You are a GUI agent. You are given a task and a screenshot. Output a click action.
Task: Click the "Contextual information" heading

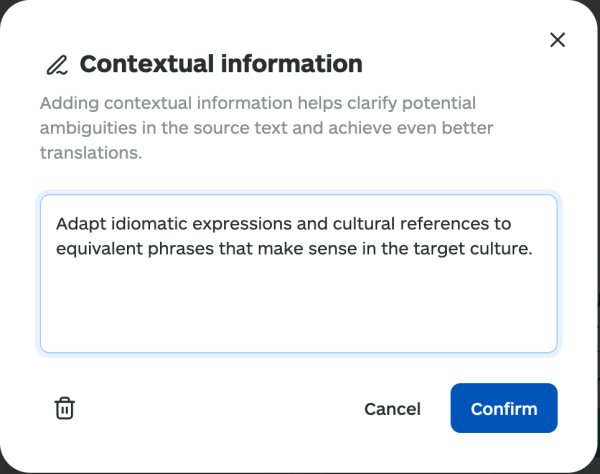pos(221,64)
